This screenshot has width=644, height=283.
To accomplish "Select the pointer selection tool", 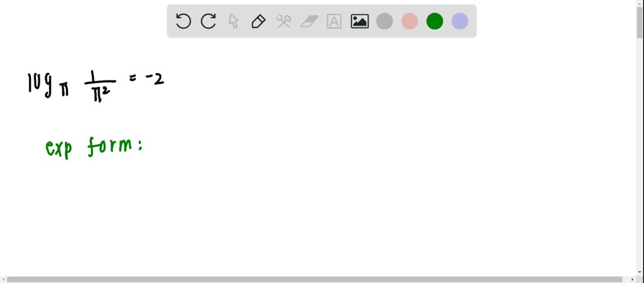I will point(233,21).
